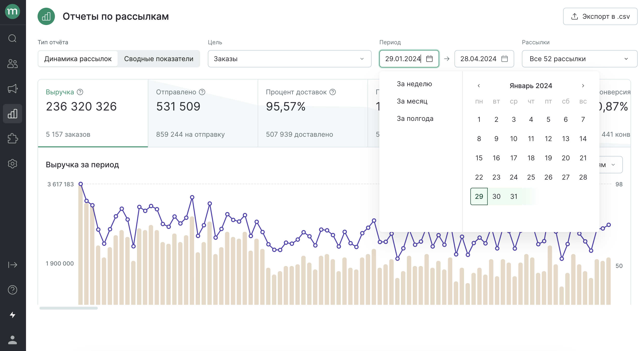Show the Отправлено help tooltip icon
Image resolution: width=644 pixels, height=351 pixels.
coord(202,92)
